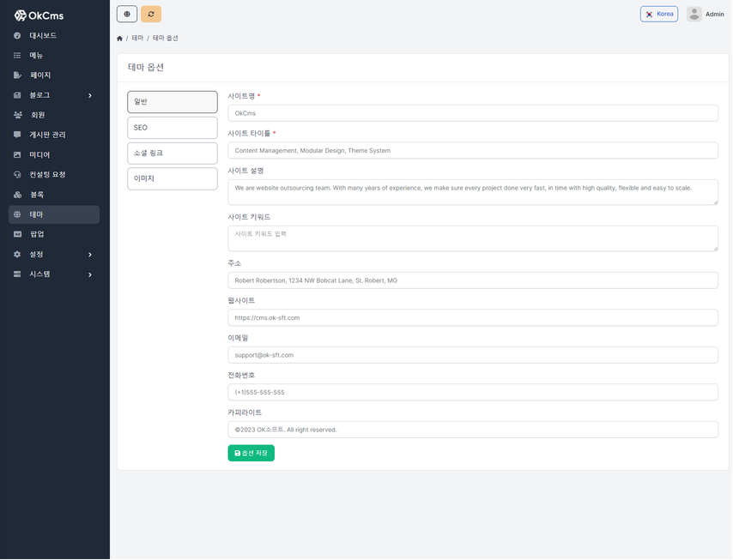Expand the 블로그 submenu chevron
Screen dimensions: 733x560
click(x=90, y=95)
